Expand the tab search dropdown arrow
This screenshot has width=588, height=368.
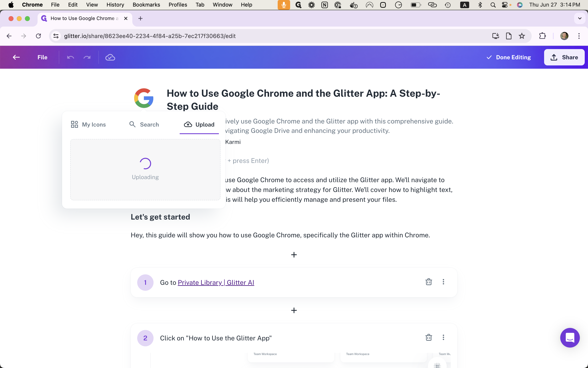pyautogui.click(x=580, y=18)
